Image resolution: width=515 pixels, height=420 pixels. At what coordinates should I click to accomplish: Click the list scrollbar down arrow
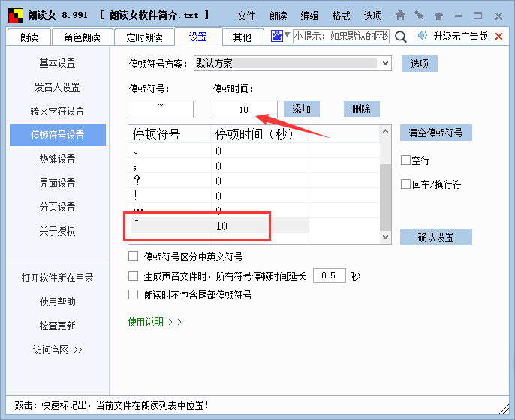386,236
